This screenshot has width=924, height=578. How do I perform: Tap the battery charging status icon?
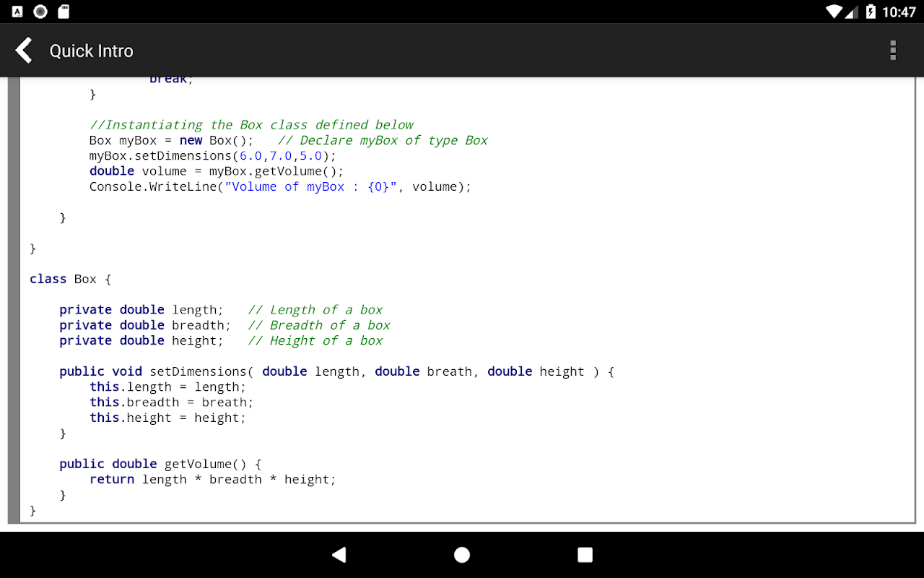pyautogui.click(x=871, y=12)
